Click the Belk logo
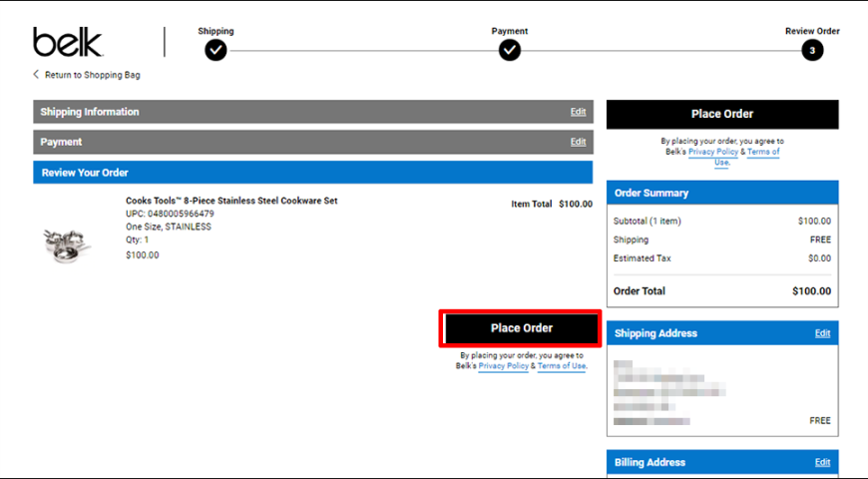This screenshot has height=479, width=868. 68,42
